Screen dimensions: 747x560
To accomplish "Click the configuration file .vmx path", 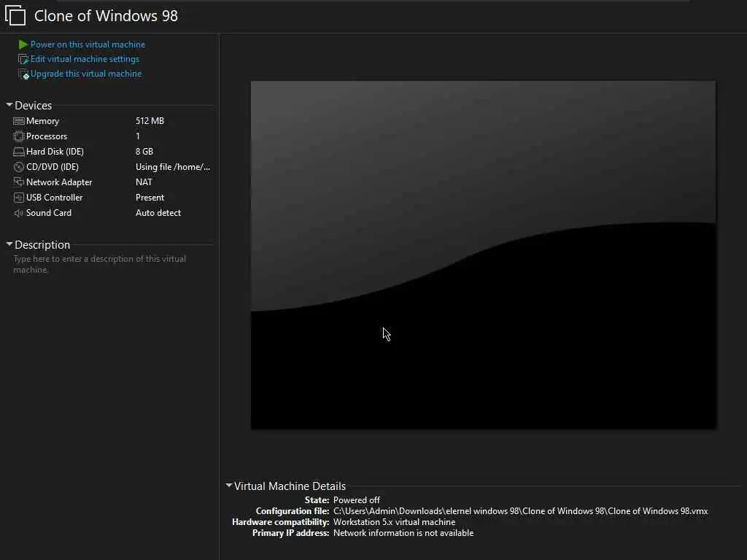I will (x=520, y=511).
